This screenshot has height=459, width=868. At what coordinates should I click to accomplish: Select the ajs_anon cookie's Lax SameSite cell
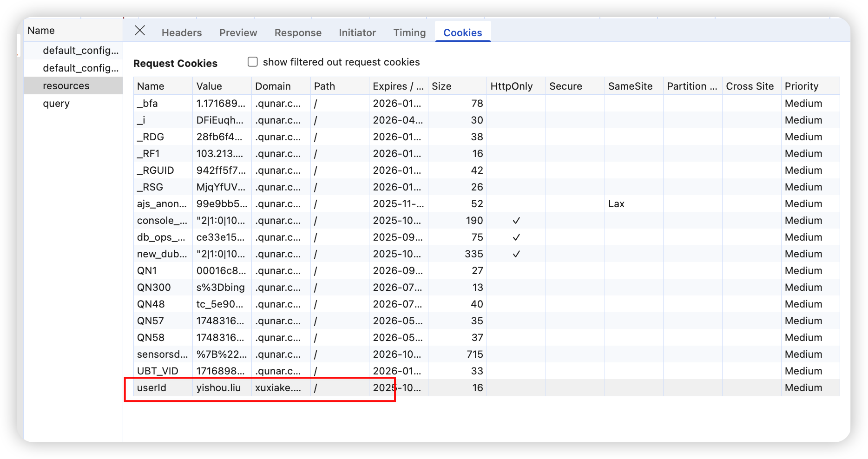coord(616,204)
